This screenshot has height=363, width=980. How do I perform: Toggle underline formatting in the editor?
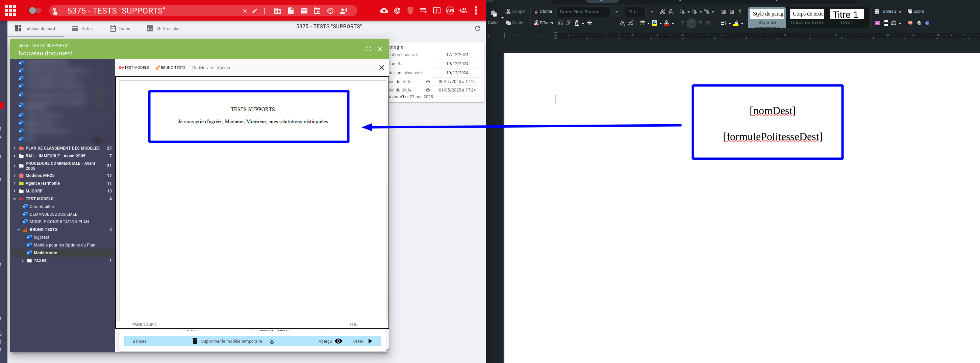click(577, 23)
